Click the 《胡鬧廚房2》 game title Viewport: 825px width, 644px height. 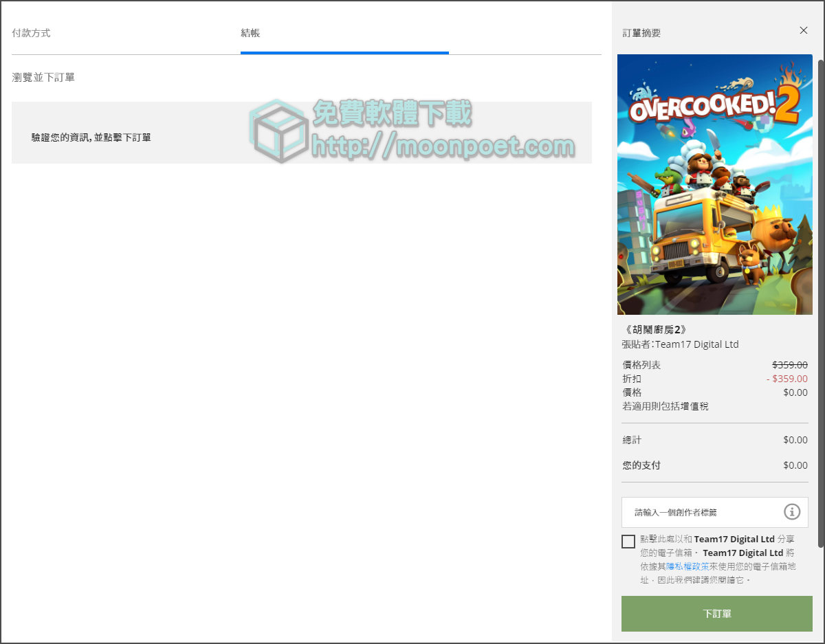pos(654,330)
